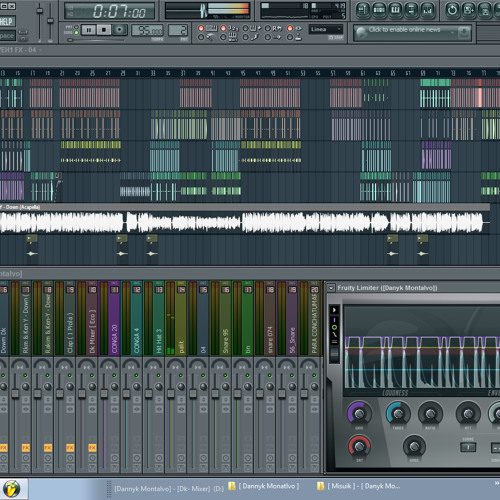This screenshot has height=500, width=500.
Task: Click the main volume slider handle
Action: pyautogui.click(x=40, y=11)
